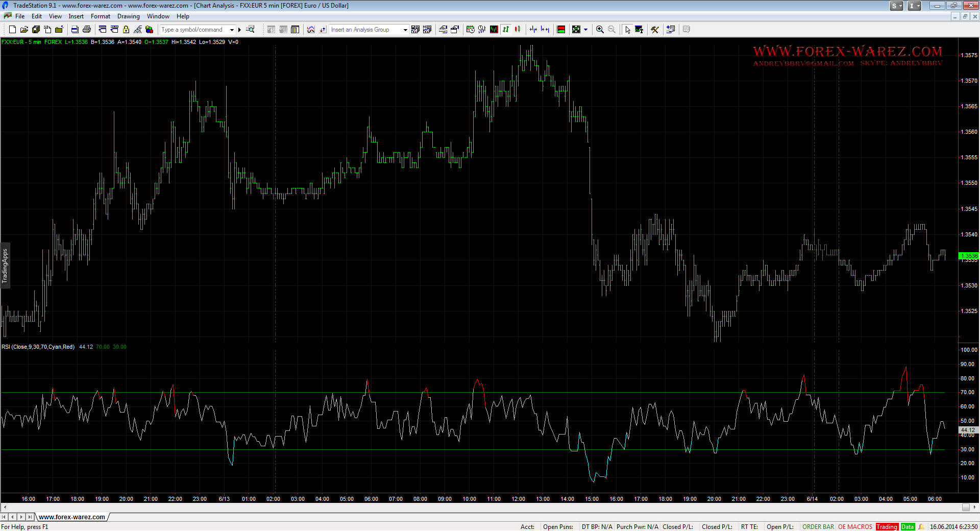Viewport: 980px width, 531px height.
Task: Toggle the OHLC bar chart style button
Action: click(x=506, y=30)
